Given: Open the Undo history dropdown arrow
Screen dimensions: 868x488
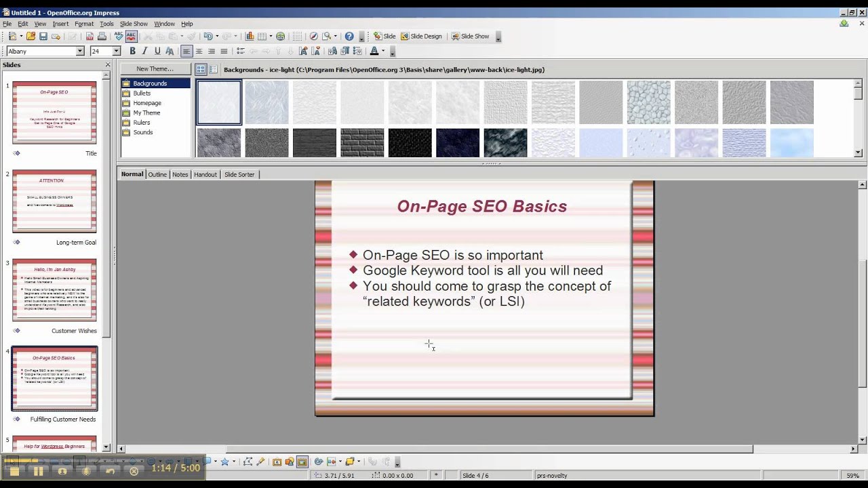Looking at the screenshot, I should (217, 37).
